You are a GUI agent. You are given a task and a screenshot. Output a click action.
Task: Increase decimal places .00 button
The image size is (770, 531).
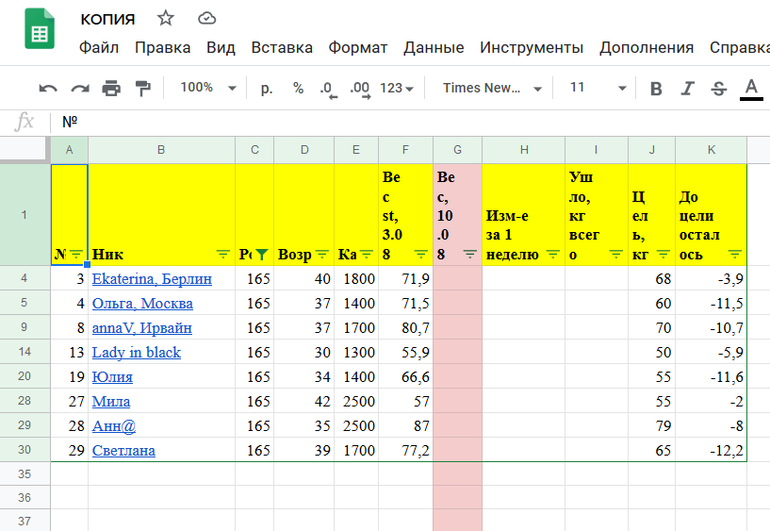click(x=360, y=89)
